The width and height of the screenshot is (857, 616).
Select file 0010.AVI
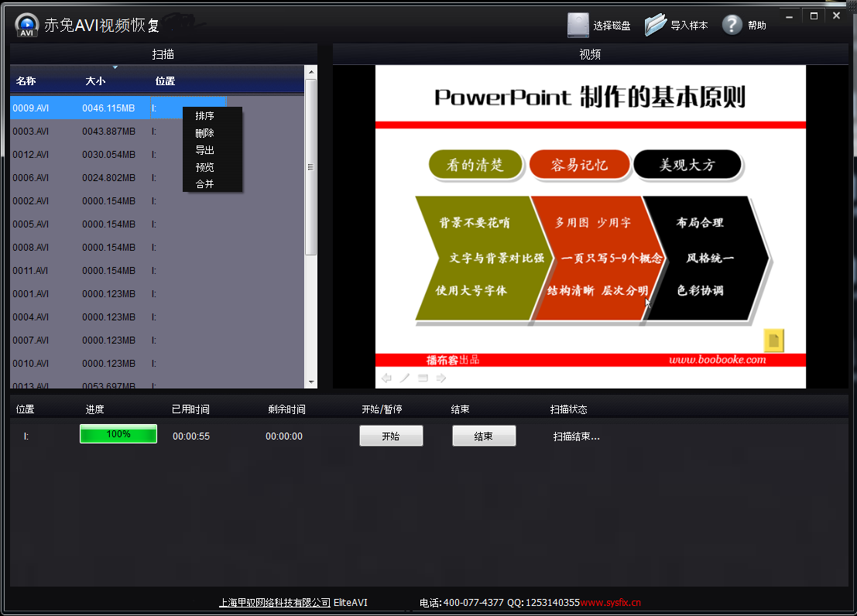click(x=31, y=364)
